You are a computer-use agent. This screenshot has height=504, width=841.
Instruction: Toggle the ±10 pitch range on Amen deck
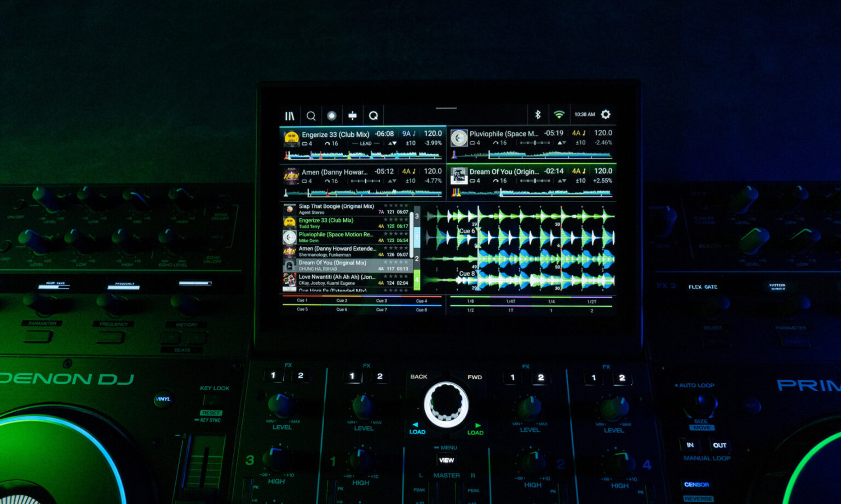point(410,181)
